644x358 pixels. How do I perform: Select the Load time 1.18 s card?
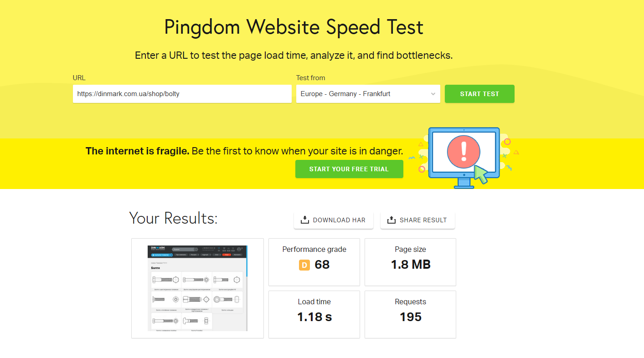tap(314, 314)
